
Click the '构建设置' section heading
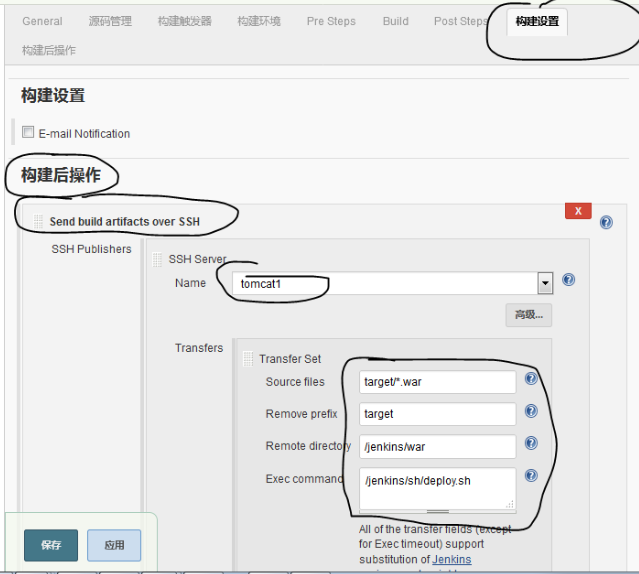(x=53, y=95)
